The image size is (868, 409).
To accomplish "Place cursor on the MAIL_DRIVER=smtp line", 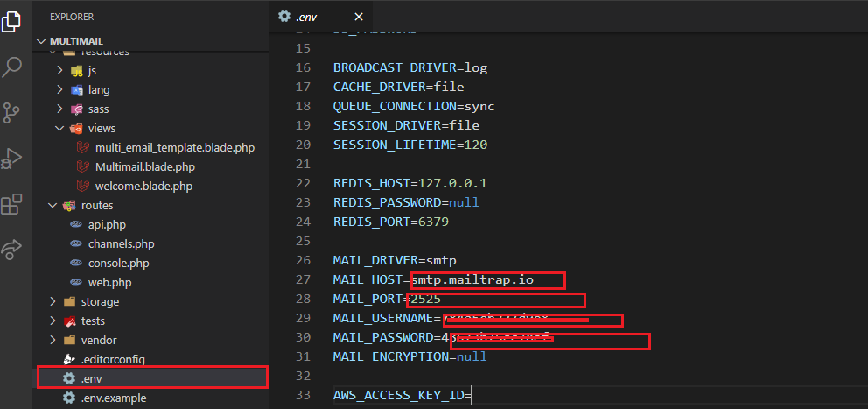I will click(394, 260).
